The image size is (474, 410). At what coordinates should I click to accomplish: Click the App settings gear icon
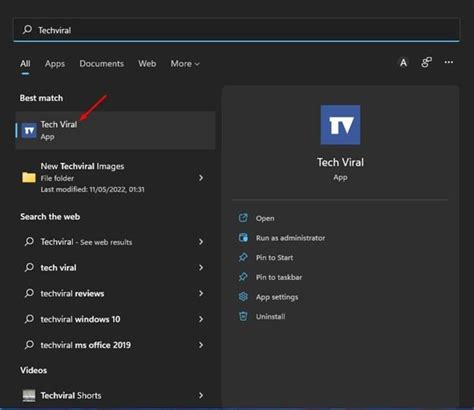pos(243,297)
